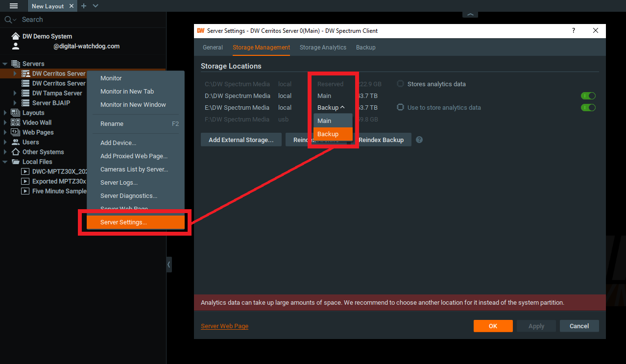Disable analytics storage toggle for D drive
This screenshot has width=626, height=364.
tap(588, 96)
